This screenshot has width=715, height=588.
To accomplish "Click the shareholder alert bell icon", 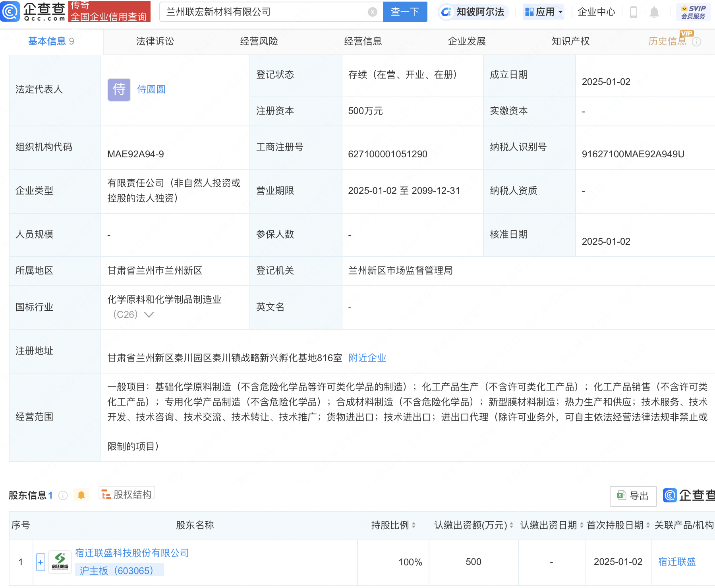I will [81, 495].
